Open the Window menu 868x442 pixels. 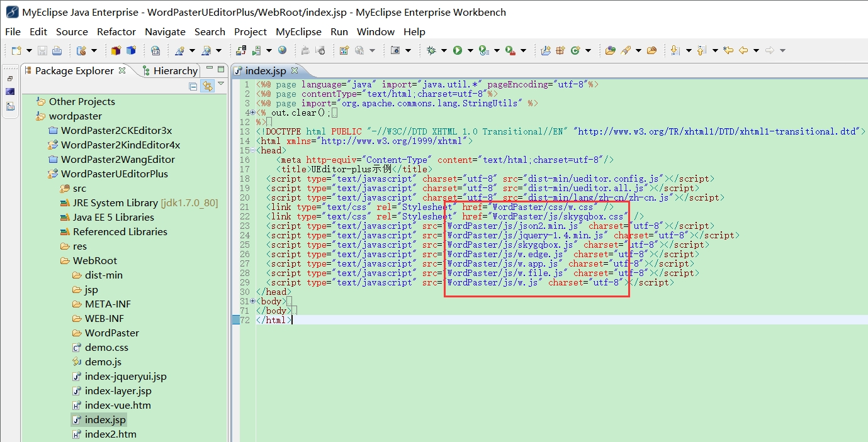pos(376,31)
